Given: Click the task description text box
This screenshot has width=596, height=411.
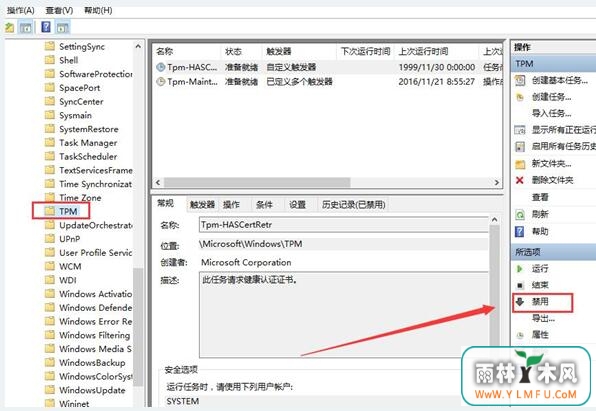Looking at the screenshot, I should click(344, 314).
